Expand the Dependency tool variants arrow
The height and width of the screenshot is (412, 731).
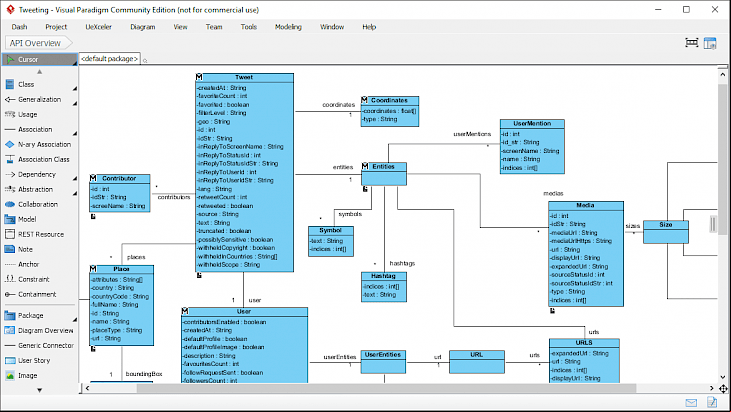[x=75, y=178]
